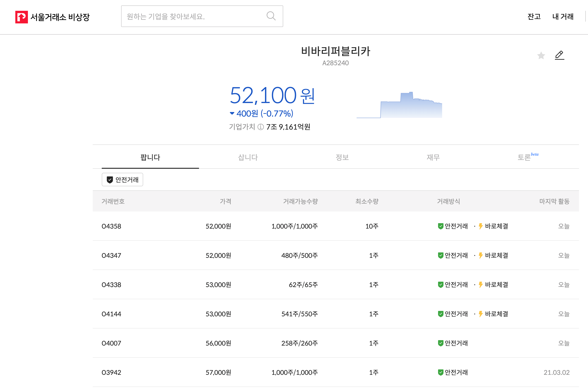
Task: Click the 거래방식 column header
Action: 448,201
